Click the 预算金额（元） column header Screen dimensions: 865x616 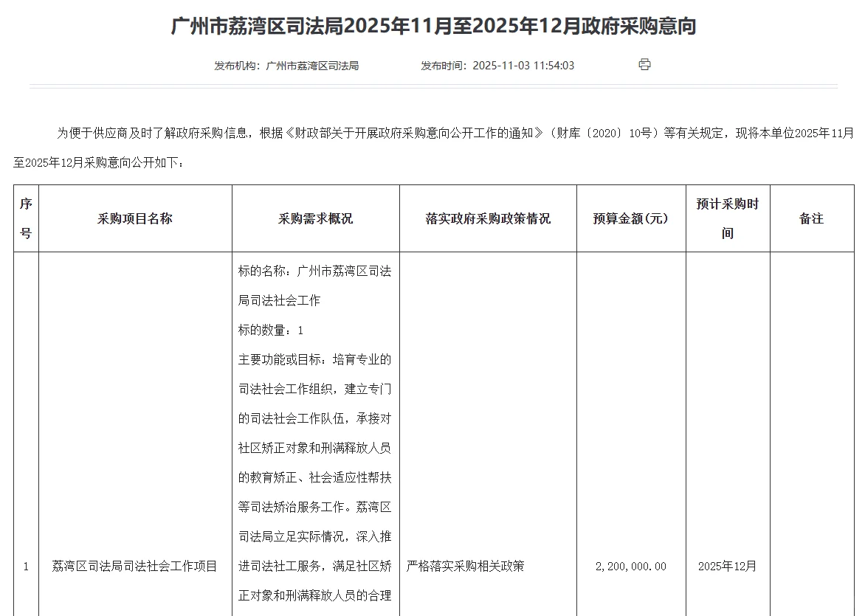coord(631,218)
